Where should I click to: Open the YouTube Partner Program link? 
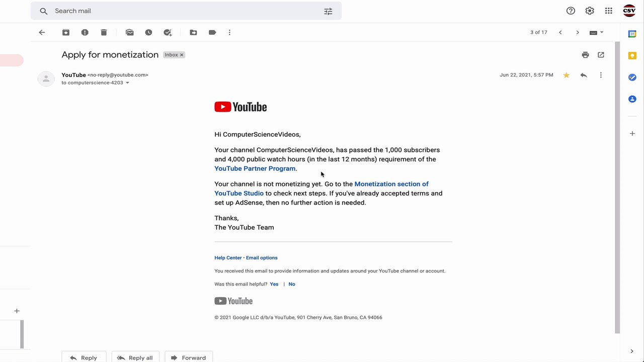tap(255, 168)
